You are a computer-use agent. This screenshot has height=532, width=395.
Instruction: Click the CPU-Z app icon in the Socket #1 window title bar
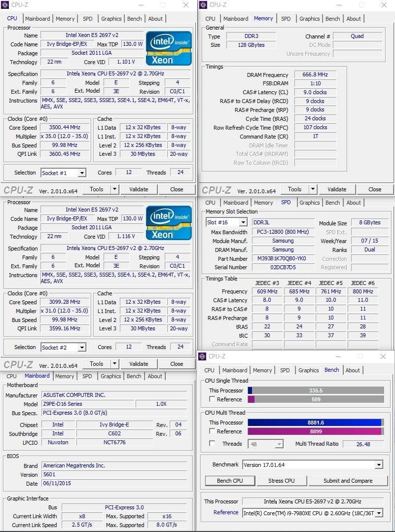pos(5,5)
